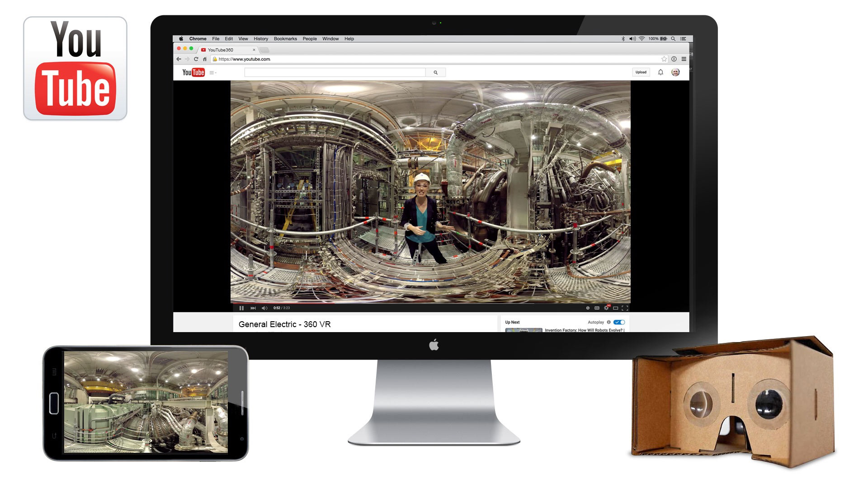Click the Watch Later clock icon
Viewport: 868px width, 488px height.
(x=588, y=308)
